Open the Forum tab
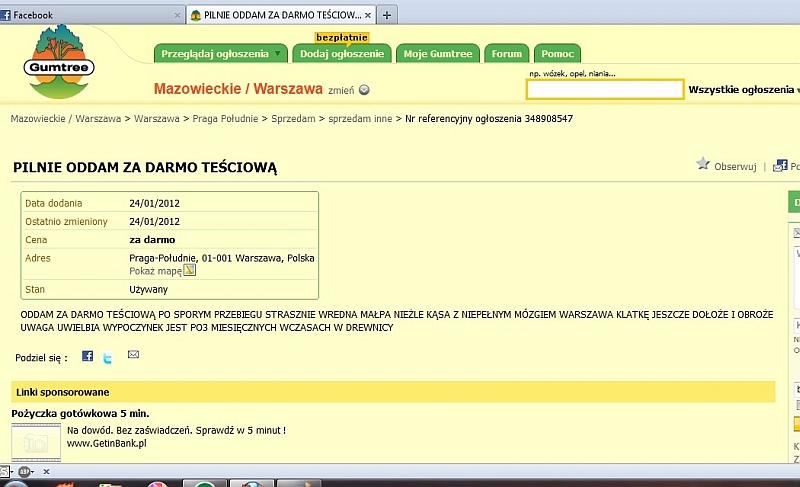The width and height of the screenshot is (800, 487). 507,54
